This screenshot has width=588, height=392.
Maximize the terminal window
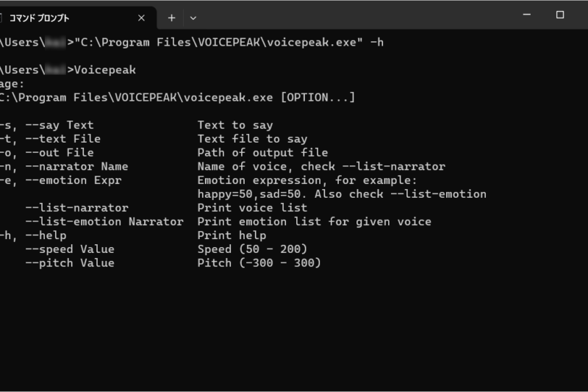pos(560,15)
